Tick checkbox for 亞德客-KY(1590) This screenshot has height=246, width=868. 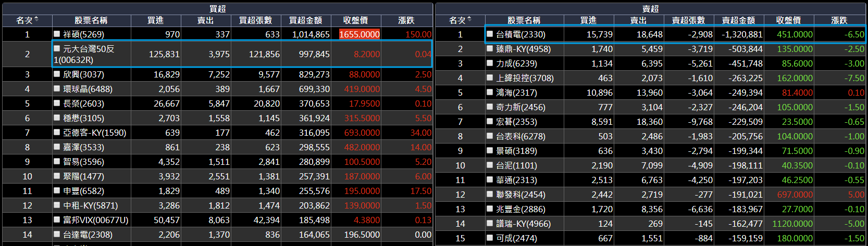click(57, 132)
